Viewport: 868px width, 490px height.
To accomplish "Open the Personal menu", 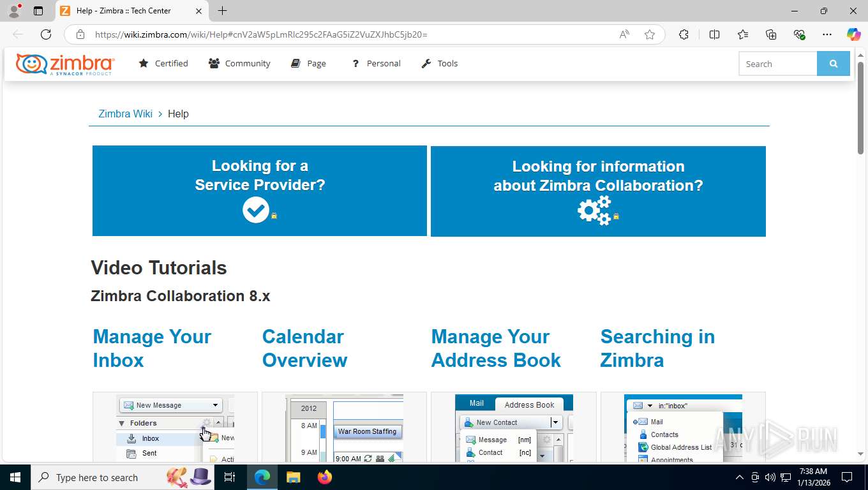I will pos(376,63).
